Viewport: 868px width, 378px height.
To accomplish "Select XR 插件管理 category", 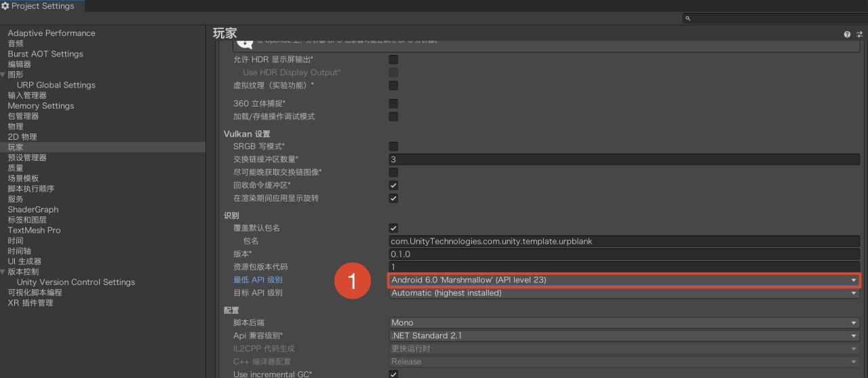I will tap(30, 303).
